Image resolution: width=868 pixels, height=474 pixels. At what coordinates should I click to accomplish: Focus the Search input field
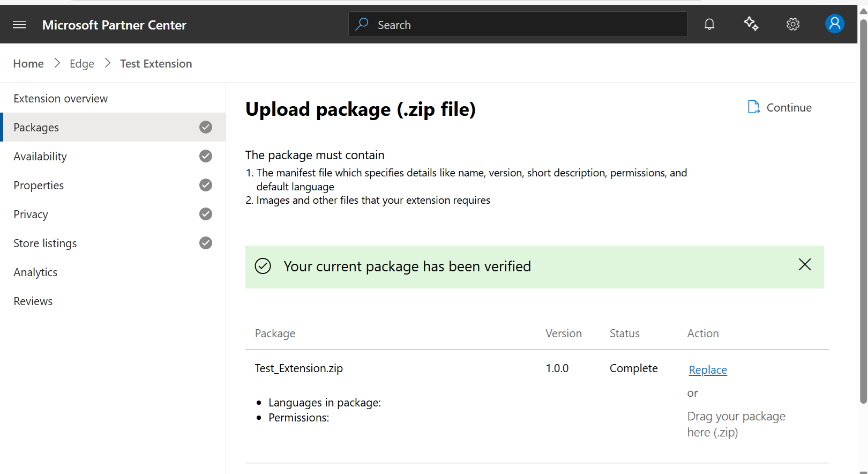pos(518,24)
